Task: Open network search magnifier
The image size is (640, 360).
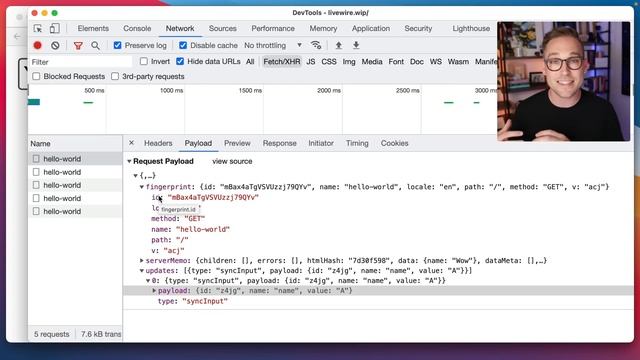Action: [96, 46]
